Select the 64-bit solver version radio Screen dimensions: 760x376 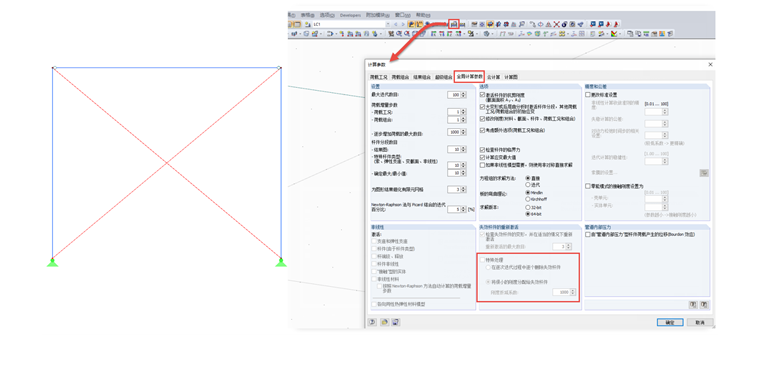point(528,214)
